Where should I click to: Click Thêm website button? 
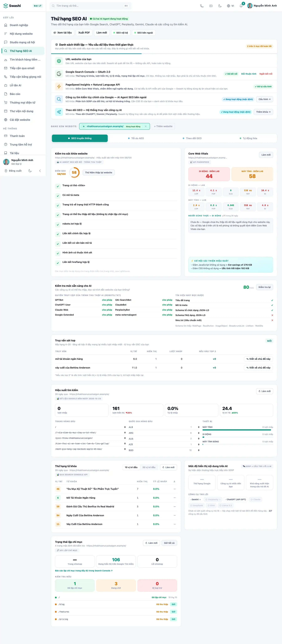point(163,126)
